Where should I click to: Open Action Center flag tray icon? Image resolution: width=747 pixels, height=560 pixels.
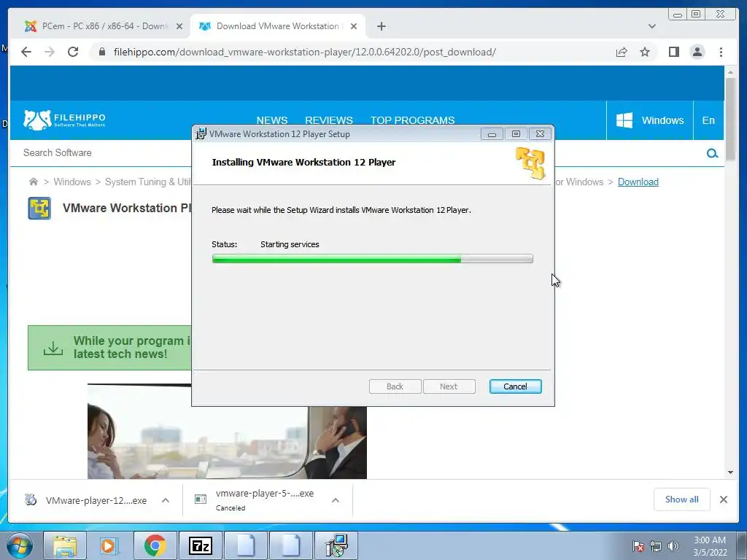(x=638, y=546)
